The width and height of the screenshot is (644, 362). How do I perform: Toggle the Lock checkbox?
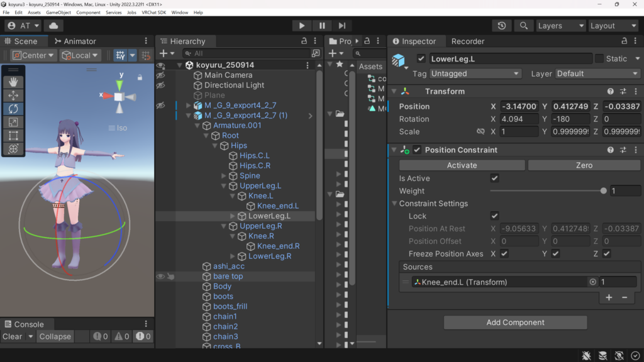tap(494, 216)
